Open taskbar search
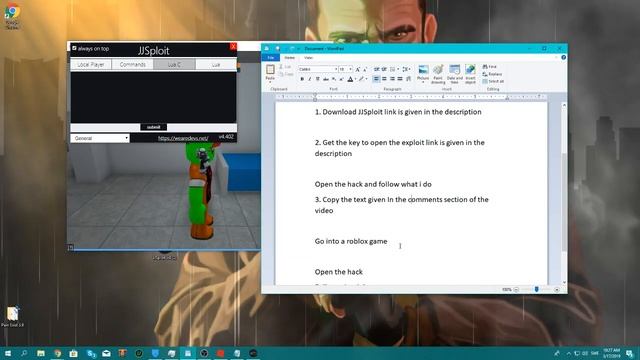This screenshot has width=640, height=360. 24,353
